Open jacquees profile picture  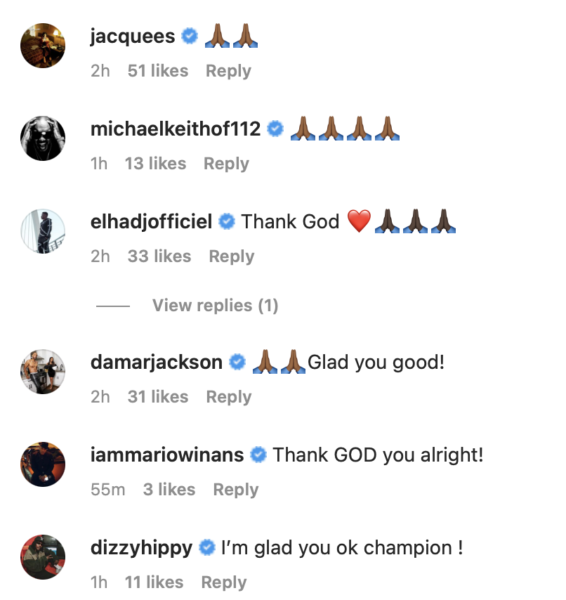[43, 46]
